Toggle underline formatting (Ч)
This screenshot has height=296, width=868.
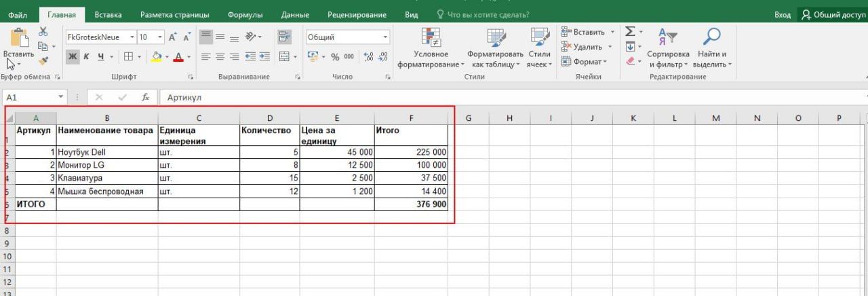click(101, 56)
